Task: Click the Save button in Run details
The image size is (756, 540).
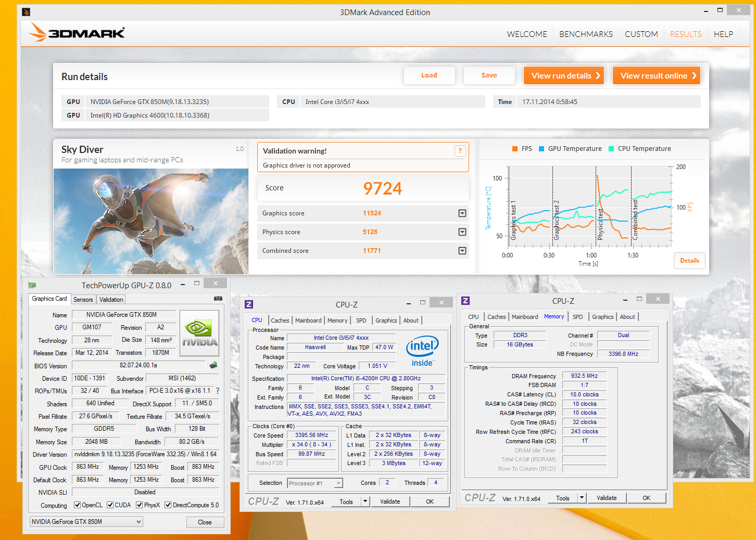Action: coord(489,75)
